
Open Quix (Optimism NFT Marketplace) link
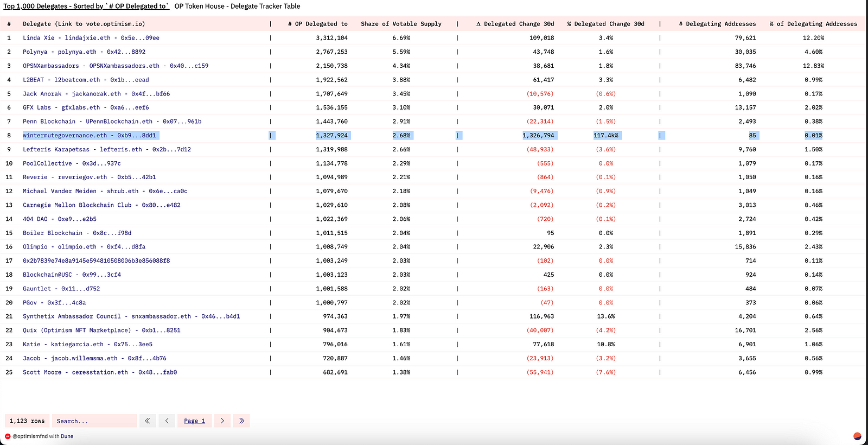click(x=101, y=330)
